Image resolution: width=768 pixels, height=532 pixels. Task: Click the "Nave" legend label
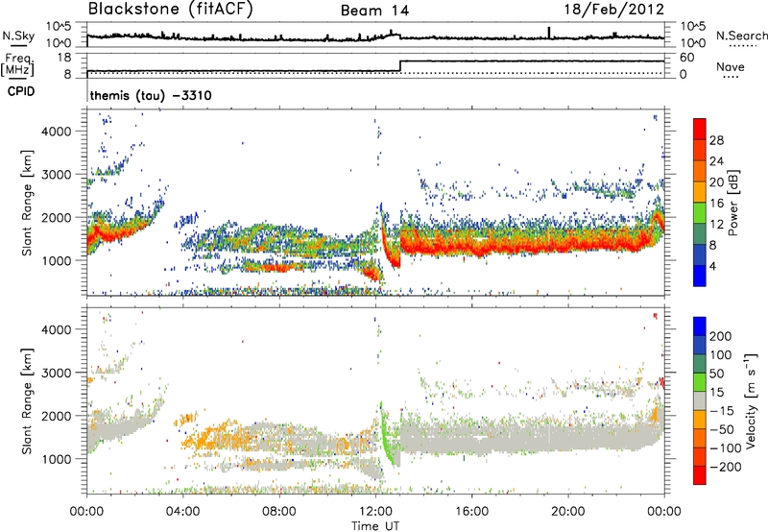point(730,66)
